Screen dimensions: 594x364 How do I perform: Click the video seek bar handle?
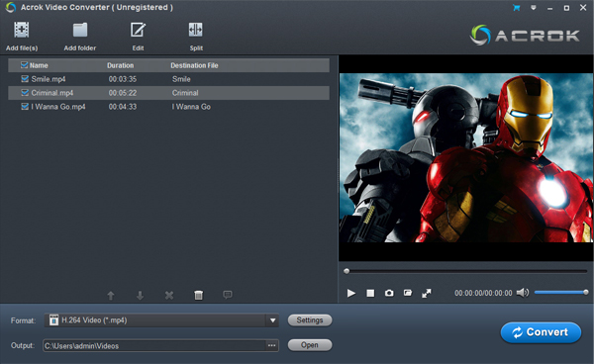click(346, 271)
